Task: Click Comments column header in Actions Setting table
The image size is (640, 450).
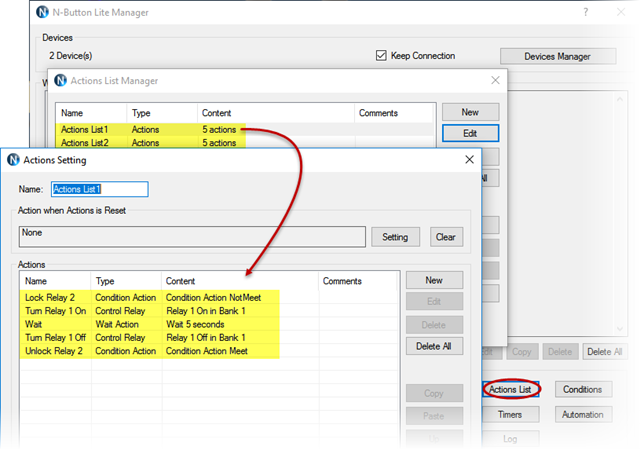Action: click(x=358, y=281)
